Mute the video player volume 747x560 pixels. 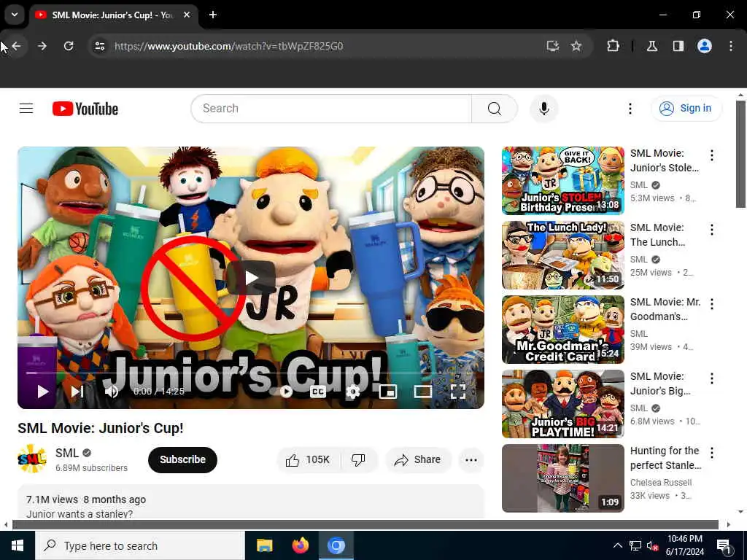point(112,392)
